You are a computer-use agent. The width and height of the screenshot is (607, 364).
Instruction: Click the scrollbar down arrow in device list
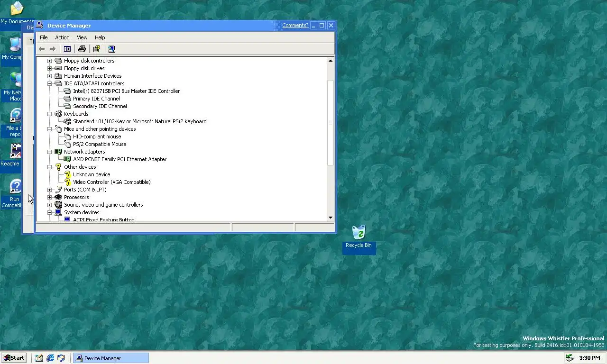[331, 218]
